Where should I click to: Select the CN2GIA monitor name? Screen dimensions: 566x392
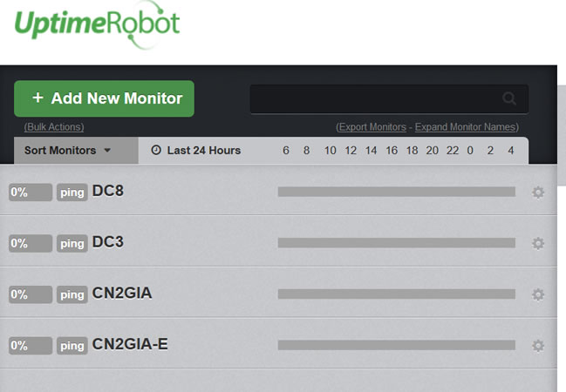coord(122,294)
